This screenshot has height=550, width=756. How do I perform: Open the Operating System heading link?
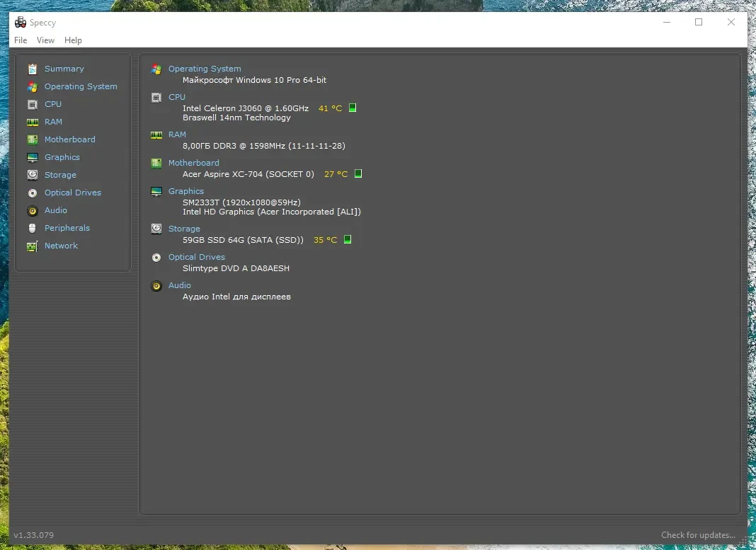click(205, 69)
